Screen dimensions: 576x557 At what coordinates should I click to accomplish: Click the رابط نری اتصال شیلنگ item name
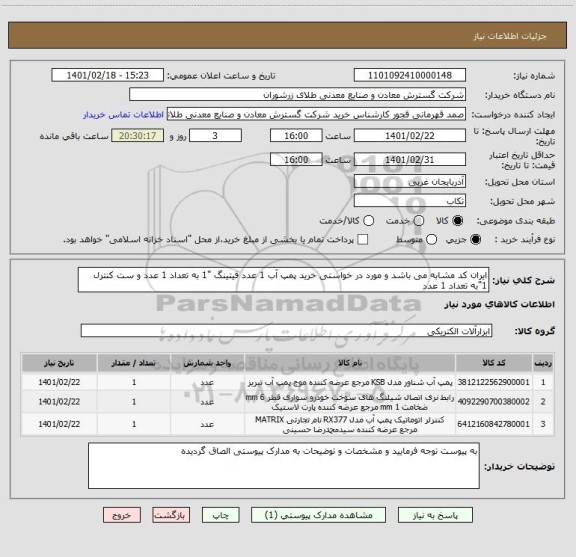[x=350, y=402]
